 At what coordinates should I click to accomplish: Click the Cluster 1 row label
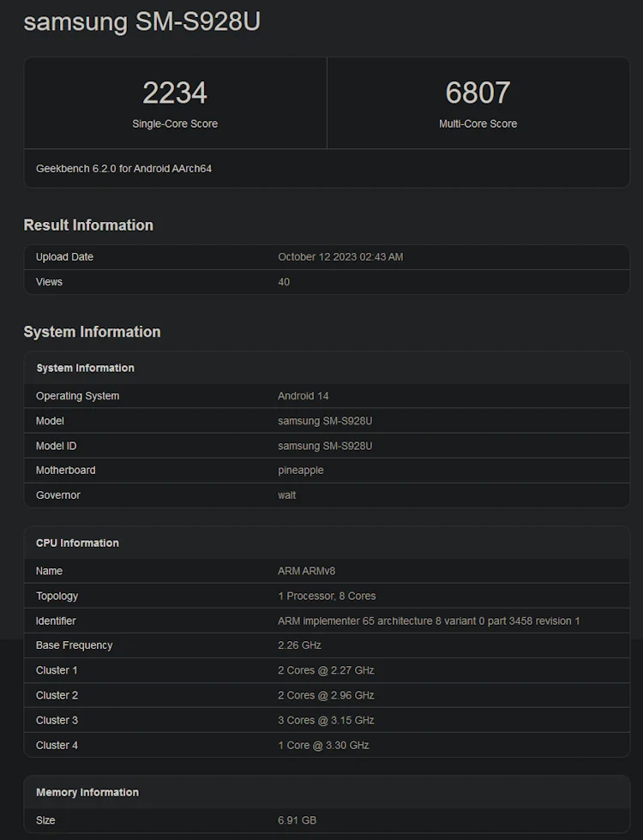pyautogui.click(x=57, y=670)
